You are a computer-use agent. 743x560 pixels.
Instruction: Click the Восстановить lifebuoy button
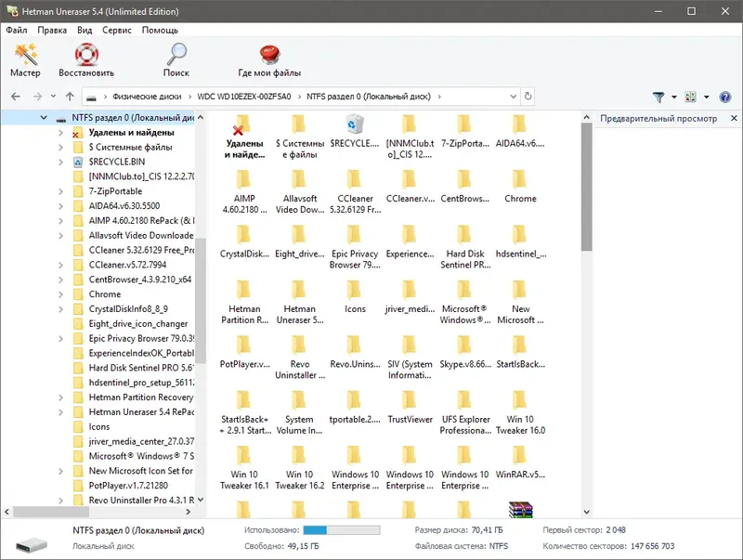pyautogui.click(x=86, y=60)
